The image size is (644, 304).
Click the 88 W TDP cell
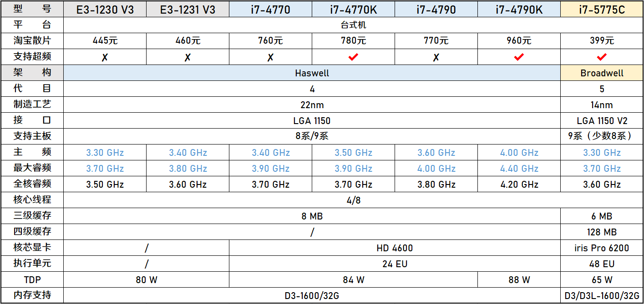click(519, 280)
